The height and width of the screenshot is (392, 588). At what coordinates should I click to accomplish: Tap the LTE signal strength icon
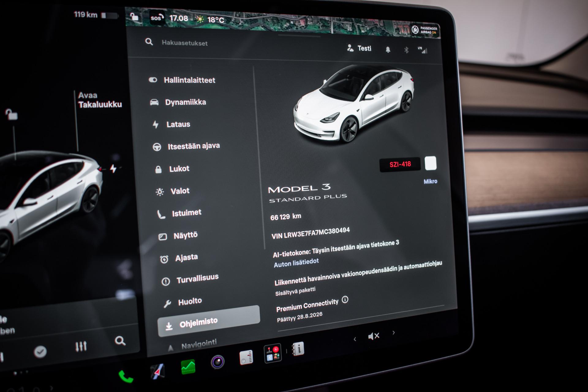pos(423,50)
